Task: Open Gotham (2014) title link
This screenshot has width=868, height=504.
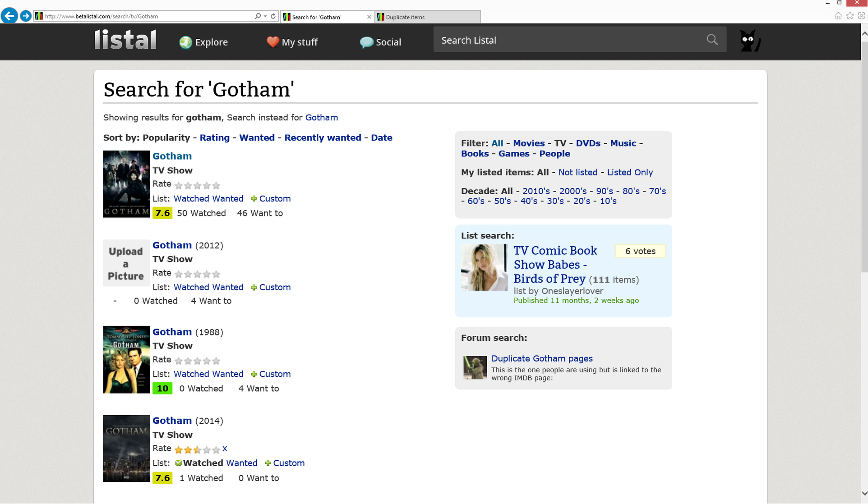Action: pos(172,421)
